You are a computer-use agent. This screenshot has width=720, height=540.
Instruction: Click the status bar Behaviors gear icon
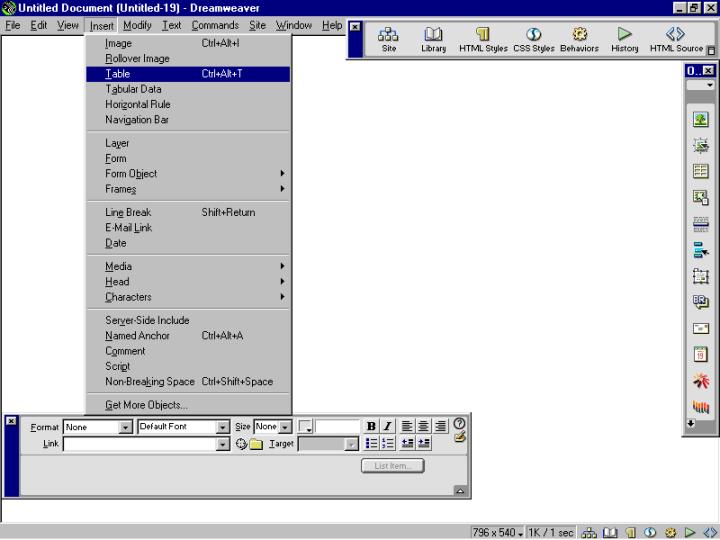pyautogui.click(x=670, y=533)
